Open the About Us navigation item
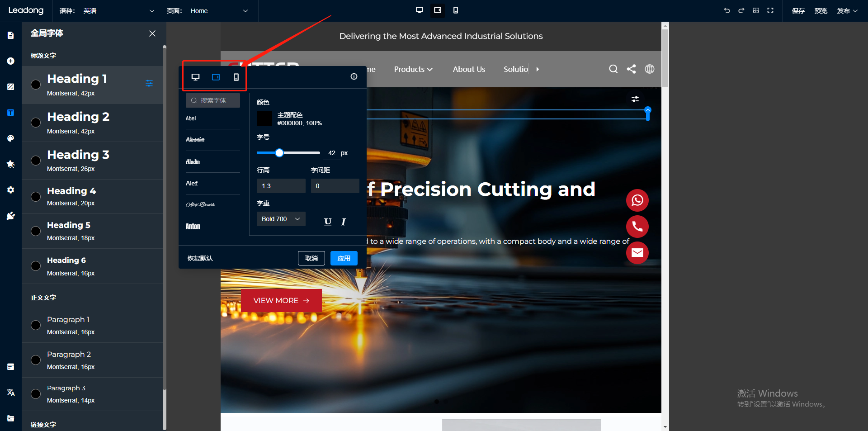The width and height of the screenshot is (868, 431). tap(469, 69)
